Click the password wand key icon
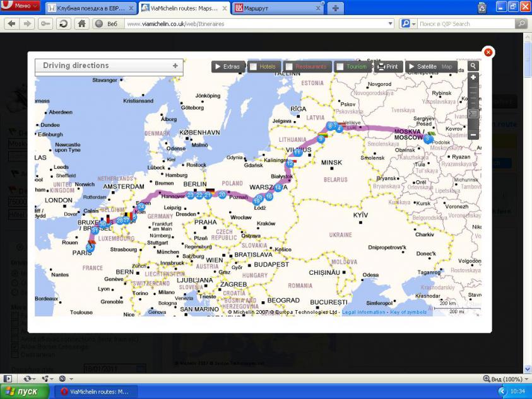Image resolution: width=532 pixels, height=399 pixels. [x=45, y=24]
